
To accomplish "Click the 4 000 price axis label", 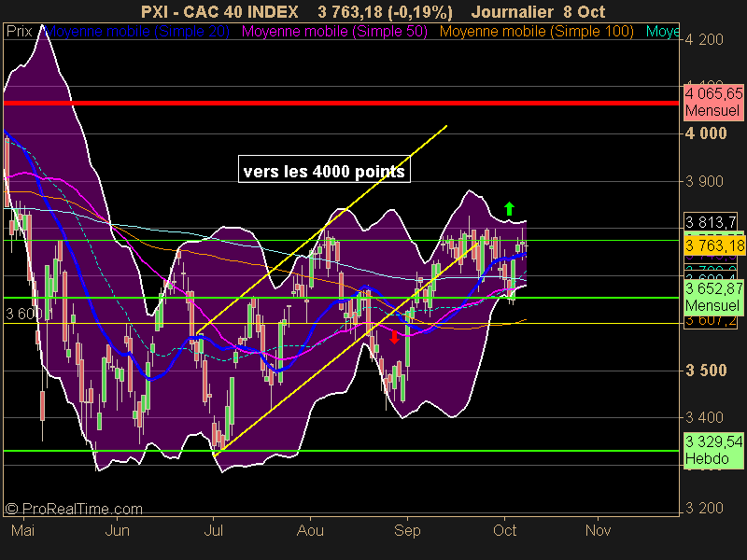I will (706, 133).
